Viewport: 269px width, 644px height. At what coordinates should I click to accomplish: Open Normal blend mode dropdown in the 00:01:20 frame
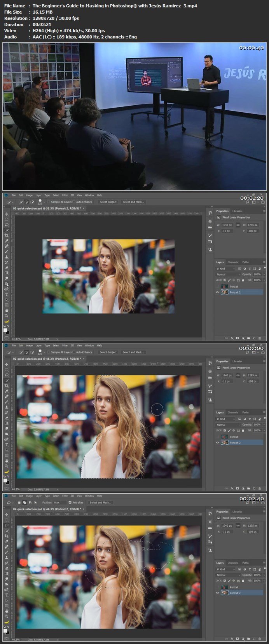click(x=228, y=275)
